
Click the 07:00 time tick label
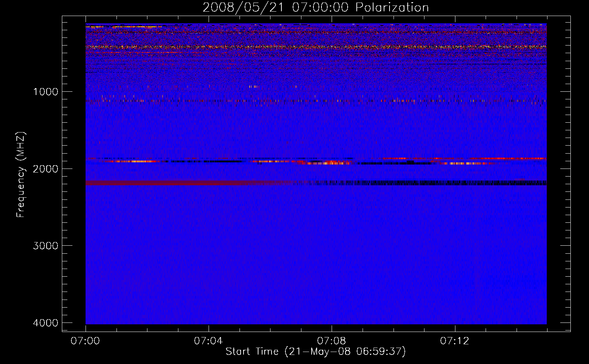[86, 341]
